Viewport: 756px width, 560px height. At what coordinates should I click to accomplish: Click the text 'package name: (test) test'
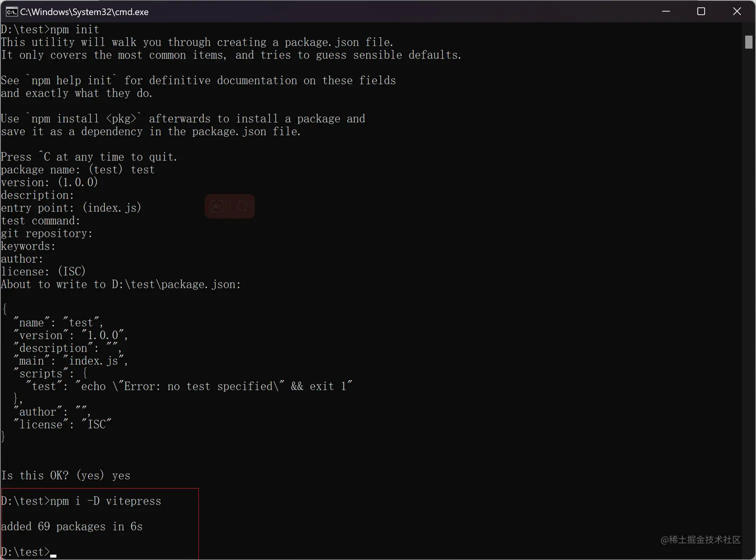[77, 169]
